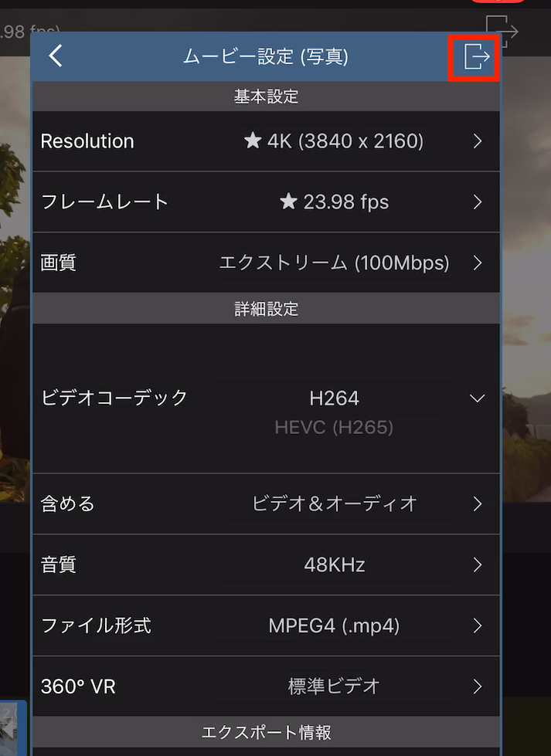Tap the 4K (3840 x 2160) resolution value
The height and width of the screenshot is (756, 551).
click(345, 141)
